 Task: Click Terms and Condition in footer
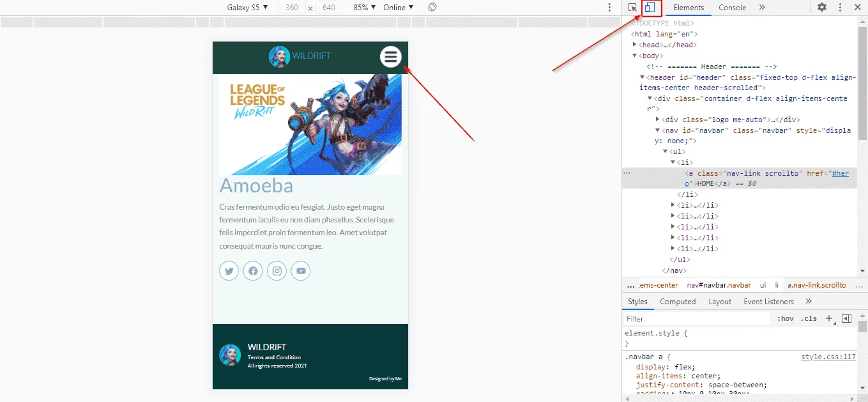(x=274, y=357)
